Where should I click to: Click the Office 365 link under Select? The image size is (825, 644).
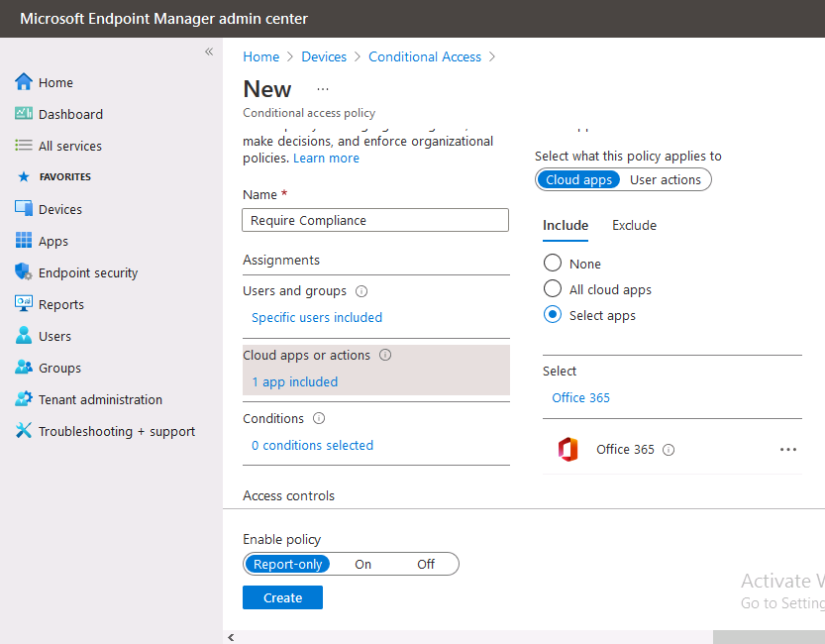580,397
